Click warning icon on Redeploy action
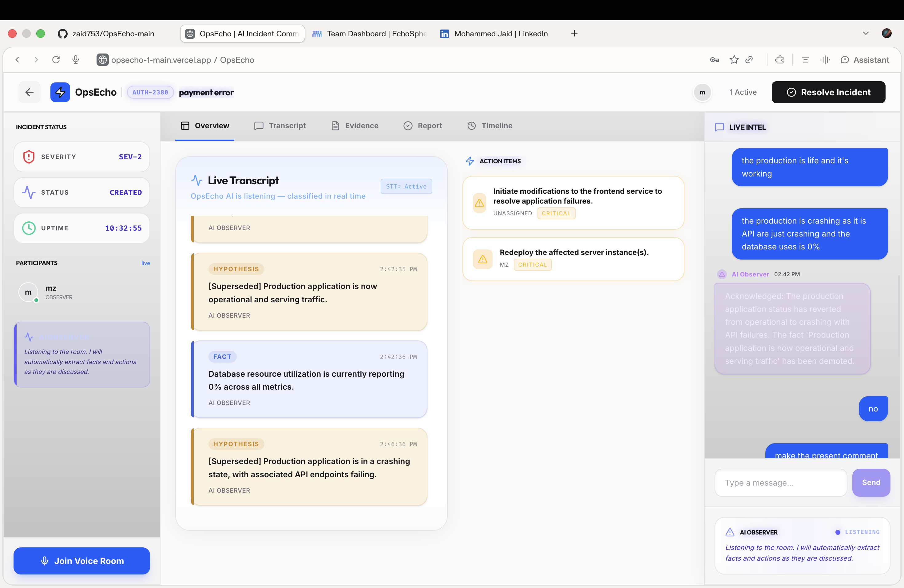 point(482,259)
